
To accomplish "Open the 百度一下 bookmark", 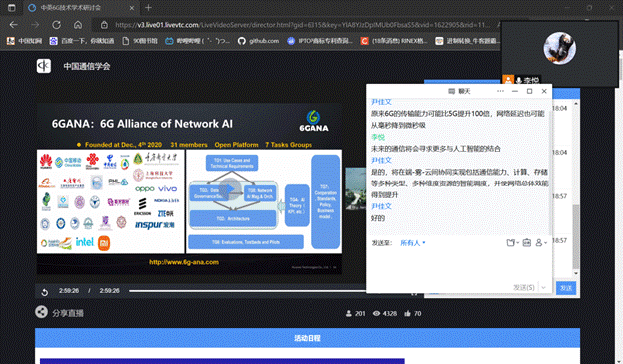I will coord(82,41).
